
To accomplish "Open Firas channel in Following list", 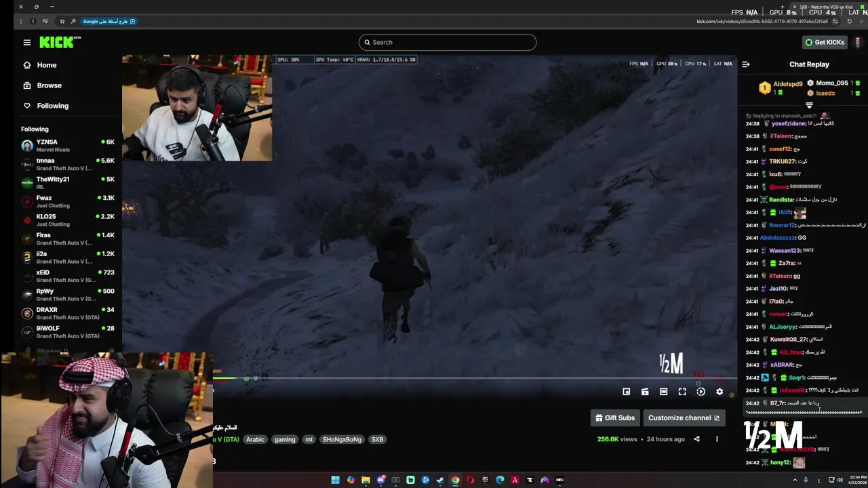I will click(68, 239).
